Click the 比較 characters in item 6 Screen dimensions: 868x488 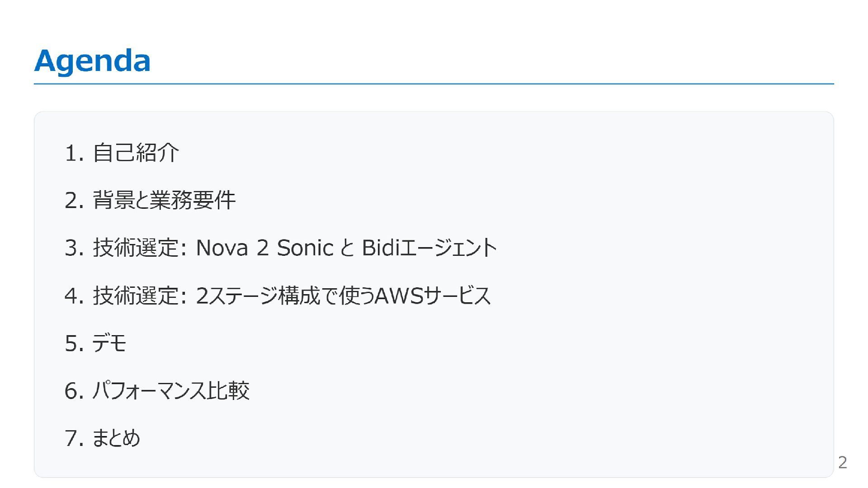point(228,391)
